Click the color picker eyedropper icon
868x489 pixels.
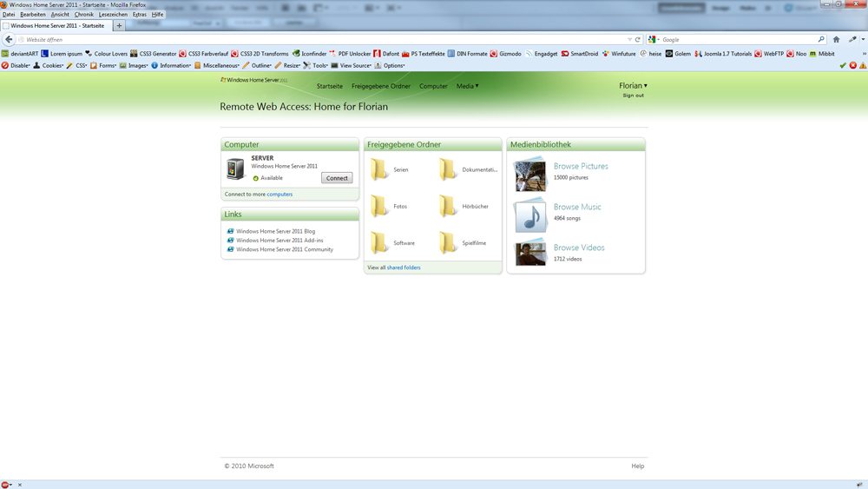pyautogui.click(x=852, y=39)
